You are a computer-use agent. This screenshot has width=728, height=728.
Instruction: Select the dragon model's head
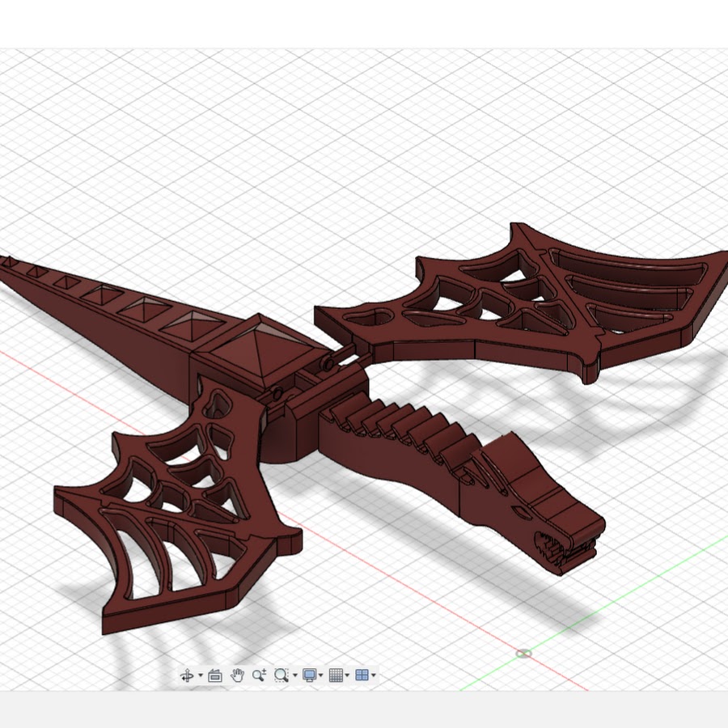point(532,503)
